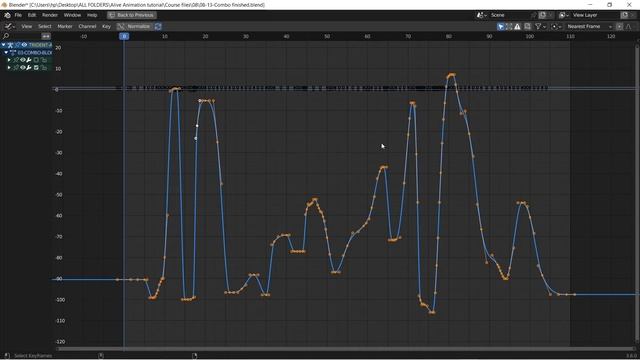Toggle lock icon on first green group
Image resolution: width=640 pixels, height=360 pixels.
coord(44,60)
